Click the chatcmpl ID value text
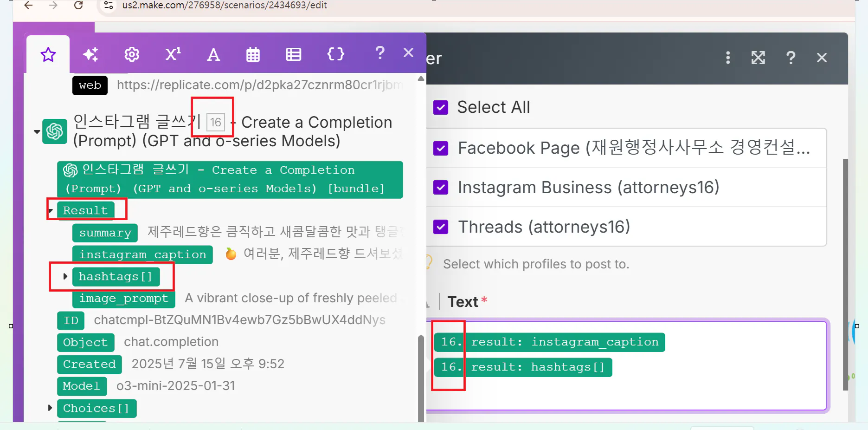Screen dimensions: 868x430 coord(239,320)
